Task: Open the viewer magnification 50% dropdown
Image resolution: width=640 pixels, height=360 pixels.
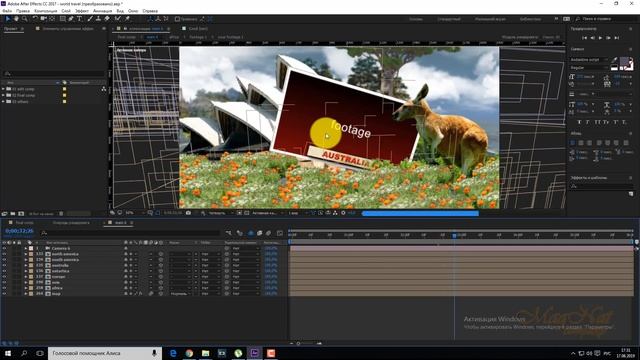Action: (x=134, y=213)
